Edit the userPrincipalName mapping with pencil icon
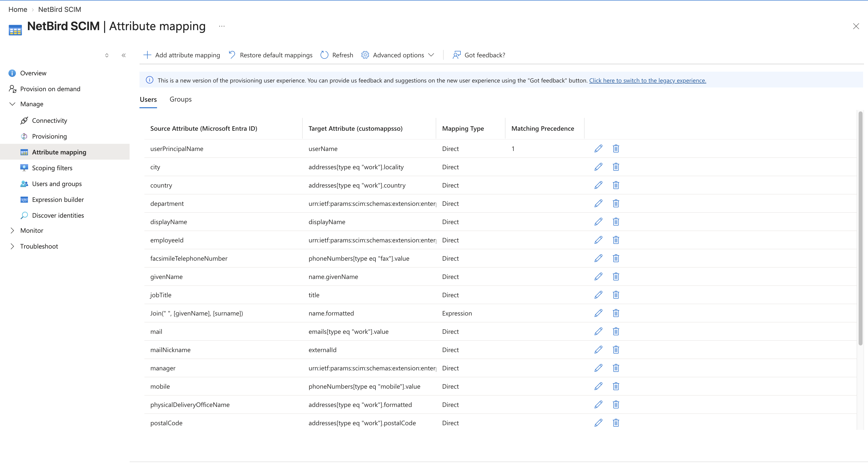Screen dimensions: 868x466 (x=598, y=148)
